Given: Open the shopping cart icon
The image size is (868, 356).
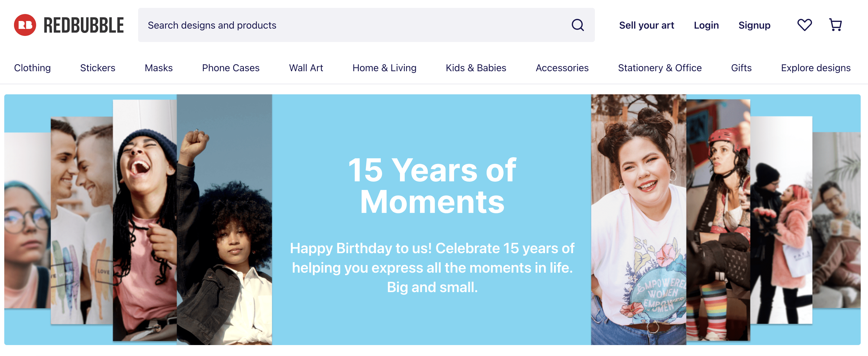Looking at the screenshot, I should click(x=835, y=25).
